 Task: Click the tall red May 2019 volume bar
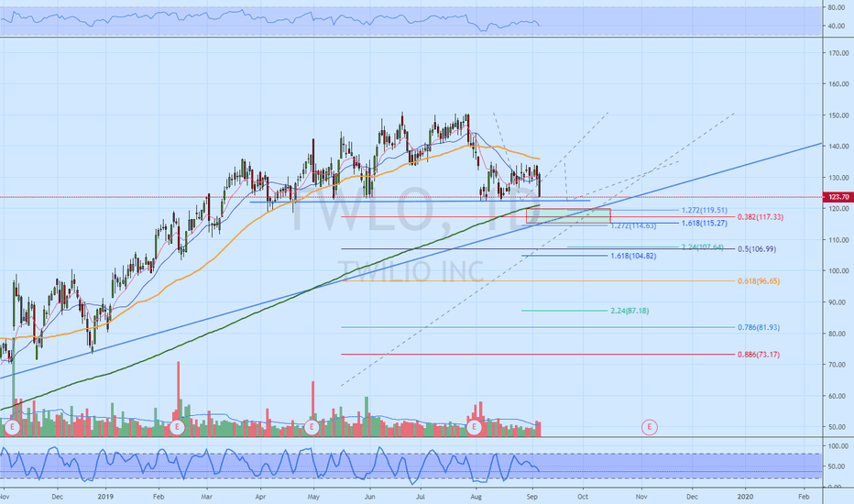(x=312, y=409)
